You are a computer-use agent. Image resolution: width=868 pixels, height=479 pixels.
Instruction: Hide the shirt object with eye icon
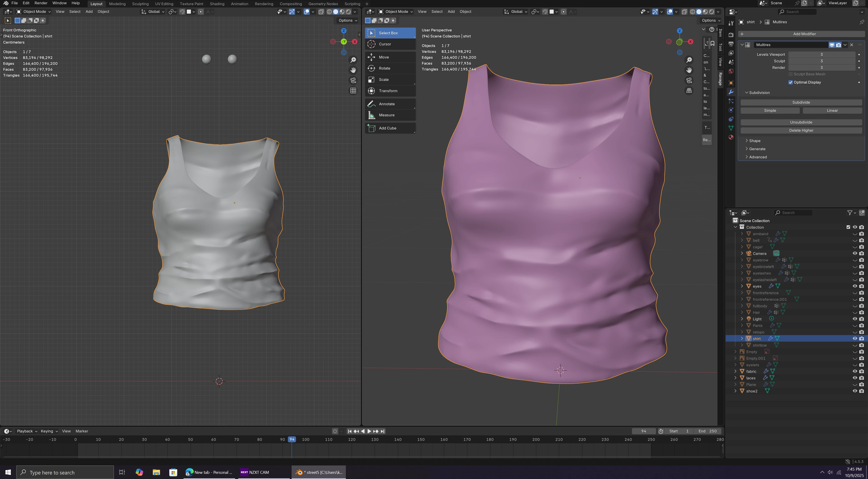[x=855, y=338]
